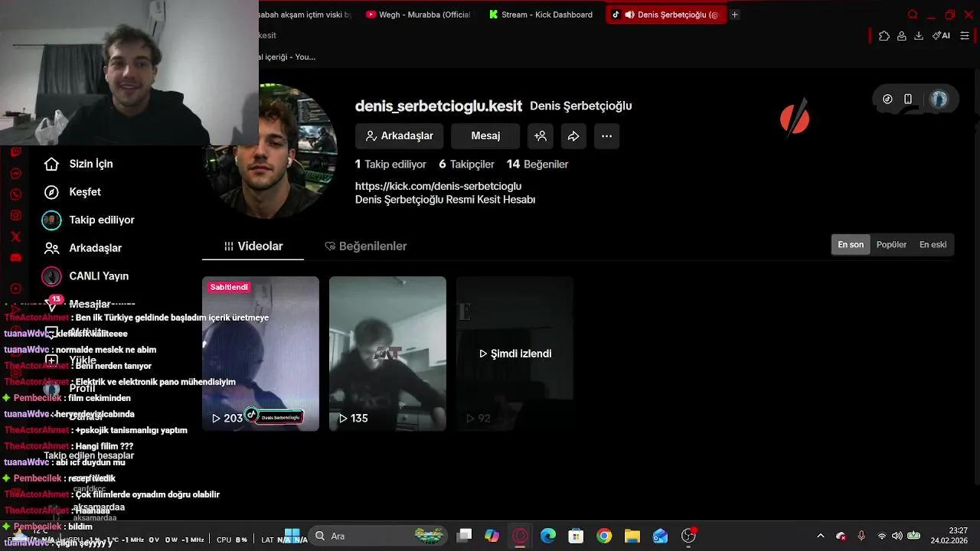This screenshot has width=980, height=551.
Task: Open the extensions puzzle icon
Action: pos(884,35)
